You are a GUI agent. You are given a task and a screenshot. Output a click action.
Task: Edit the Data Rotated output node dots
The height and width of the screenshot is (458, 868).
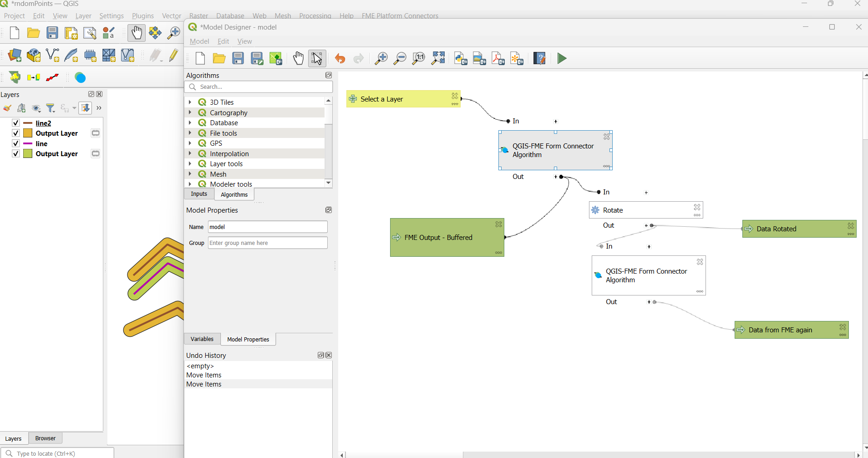point(851,234)
